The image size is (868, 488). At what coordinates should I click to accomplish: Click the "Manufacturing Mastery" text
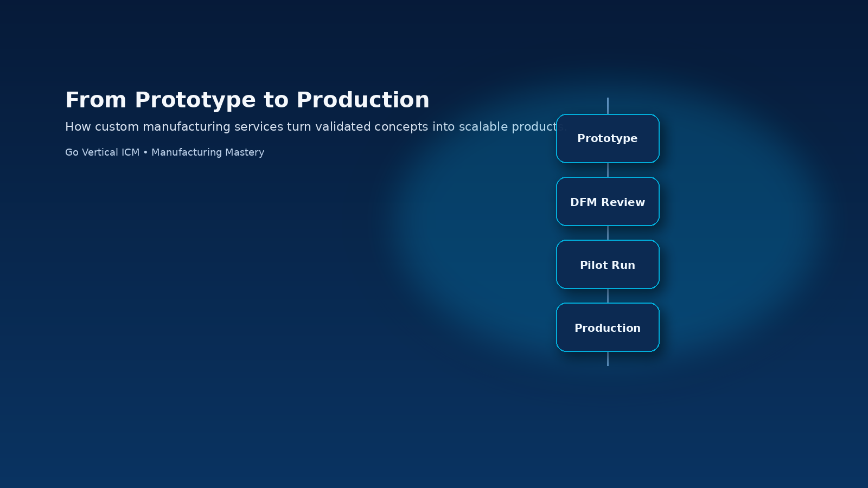(x=208, y=152)
